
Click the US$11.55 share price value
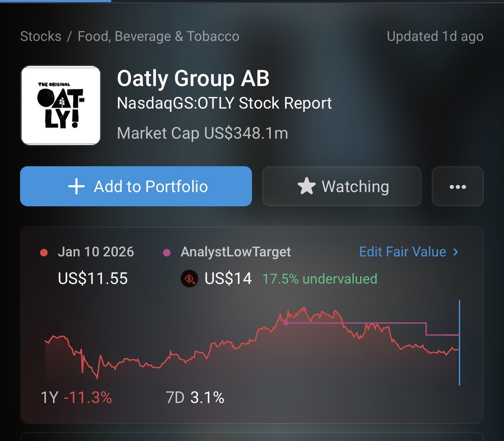point(93,279)
